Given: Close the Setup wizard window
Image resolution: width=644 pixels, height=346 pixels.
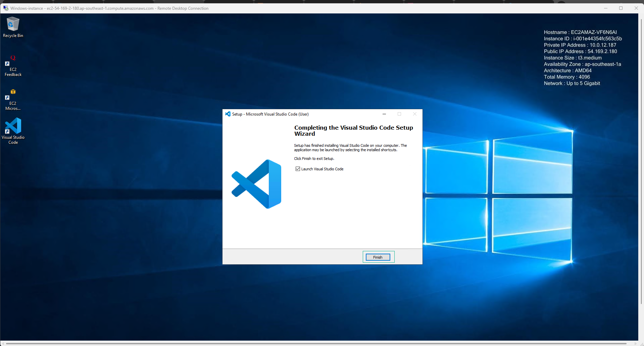Looking at the screenshot, I should 415,114.
